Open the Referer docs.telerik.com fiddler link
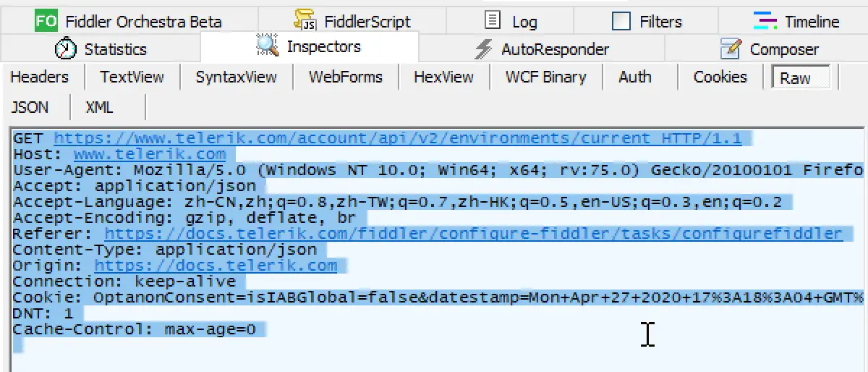This screenshot has height=372, width=868. point(474,234)
